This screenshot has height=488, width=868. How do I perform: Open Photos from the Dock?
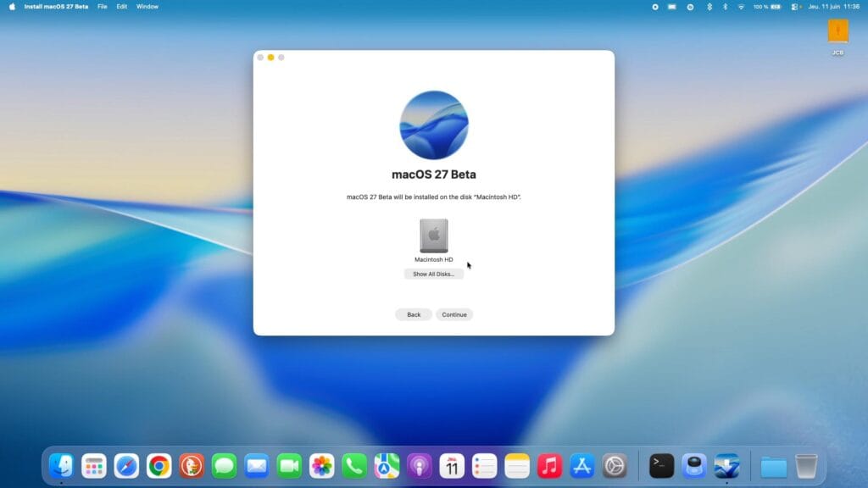(321, 466)
